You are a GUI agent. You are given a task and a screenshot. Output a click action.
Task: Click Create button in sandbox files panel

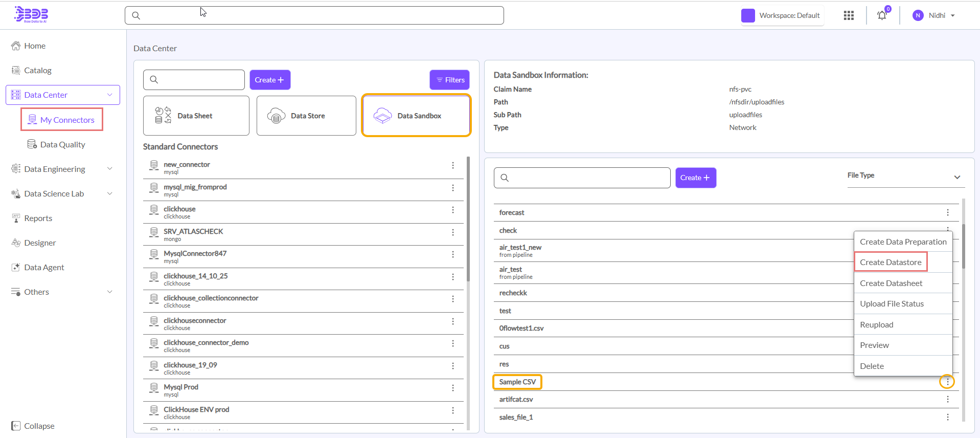(695, 178)
